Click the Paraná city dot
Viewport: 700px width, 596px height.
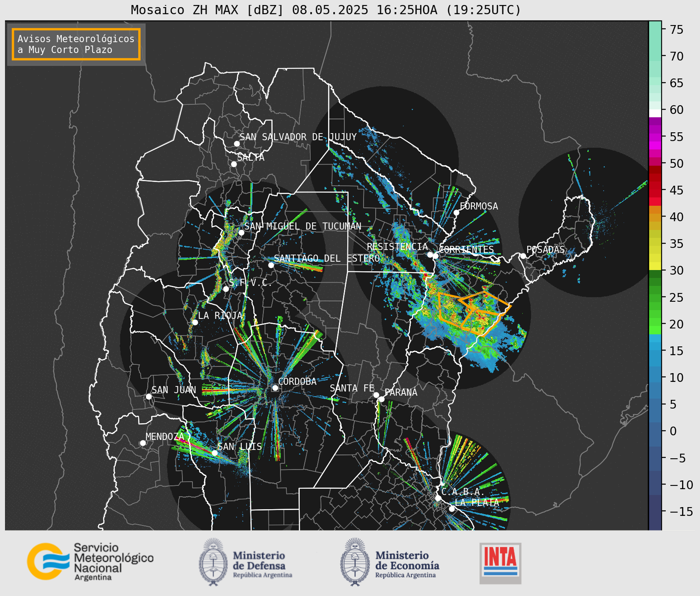[382, 399]
